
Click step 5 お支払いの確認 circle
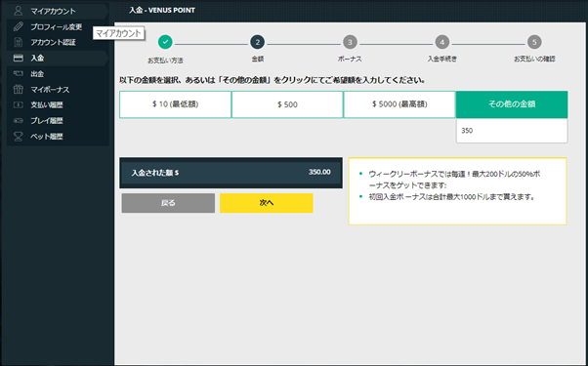(x=534, y=42)
